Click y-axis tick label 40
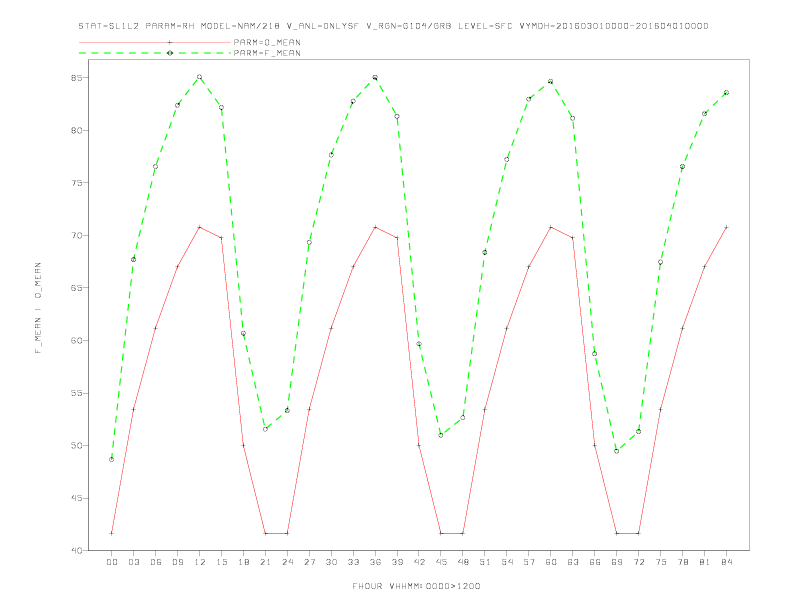This screenshot has height=612, width=792. click(x=76, y=550)
